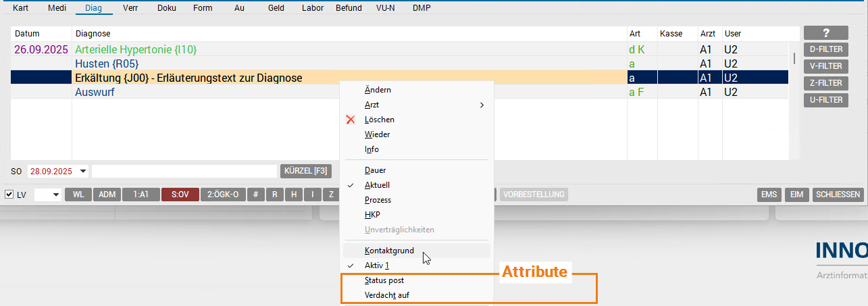868x306 pixels.
Task: Toggle the Aktuell checked menu option
Action: click(x=377, y=185)
